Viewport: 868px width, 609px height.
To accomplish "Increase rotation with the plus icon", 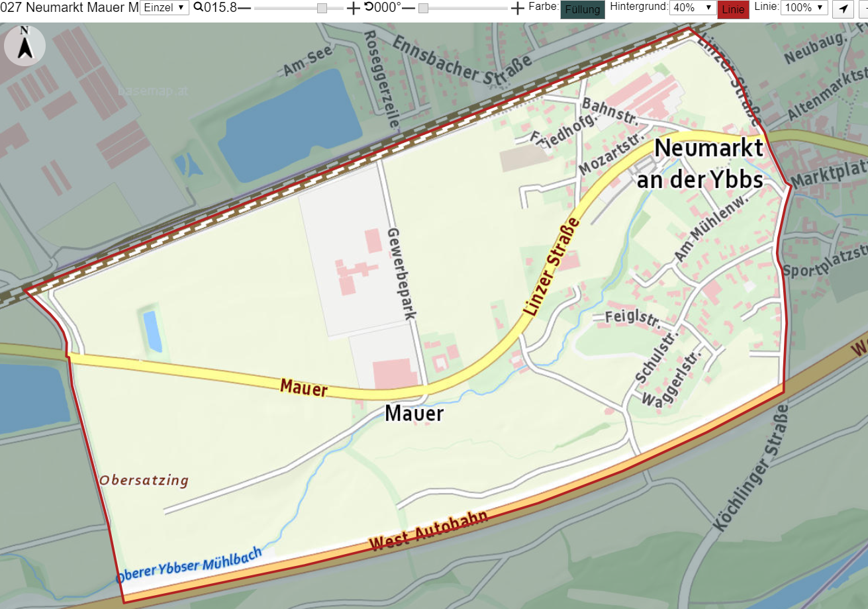I will (x=518, y=8).
